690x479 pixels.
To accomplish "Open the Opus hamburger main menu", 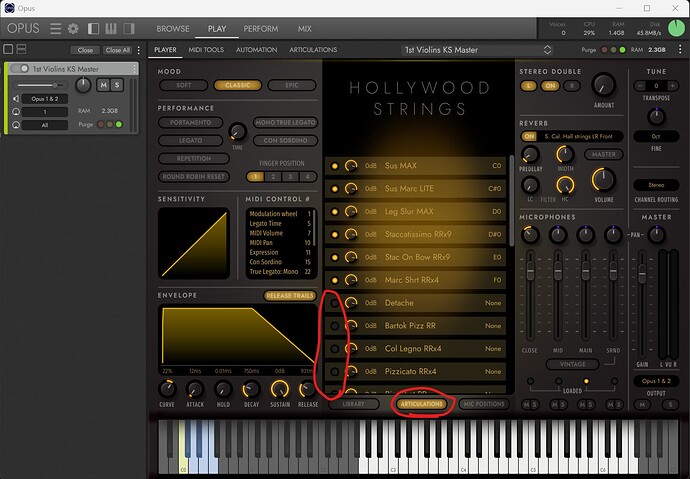I will 55,29.
